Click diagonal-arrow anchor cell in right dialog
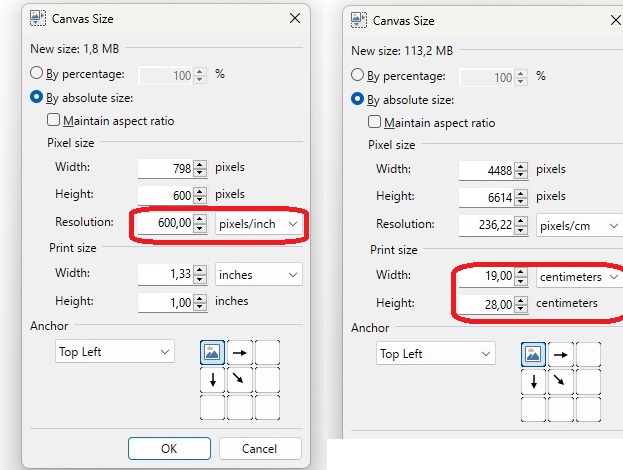 [561, 382]
